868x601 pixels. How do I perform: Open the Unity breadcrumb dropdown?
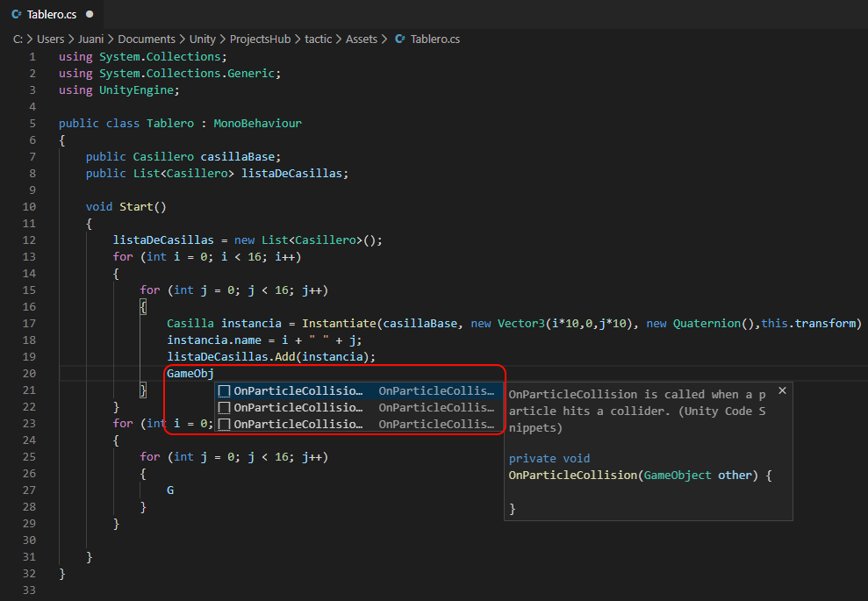point(202,39)
